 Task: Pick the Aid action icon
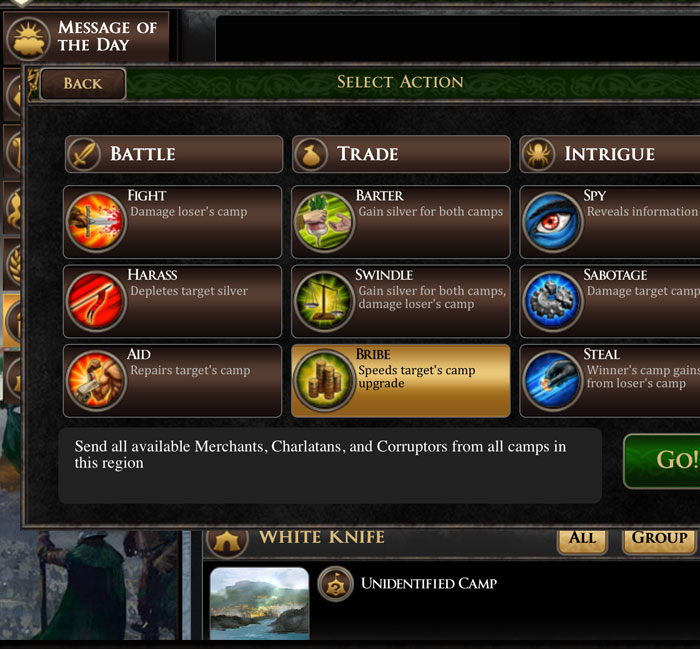point(96,380)
